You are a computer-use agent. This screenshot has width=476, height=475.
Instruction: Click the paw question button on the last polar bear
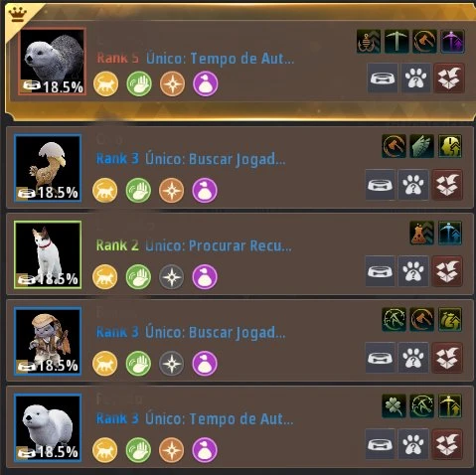(x=413, y=444)
